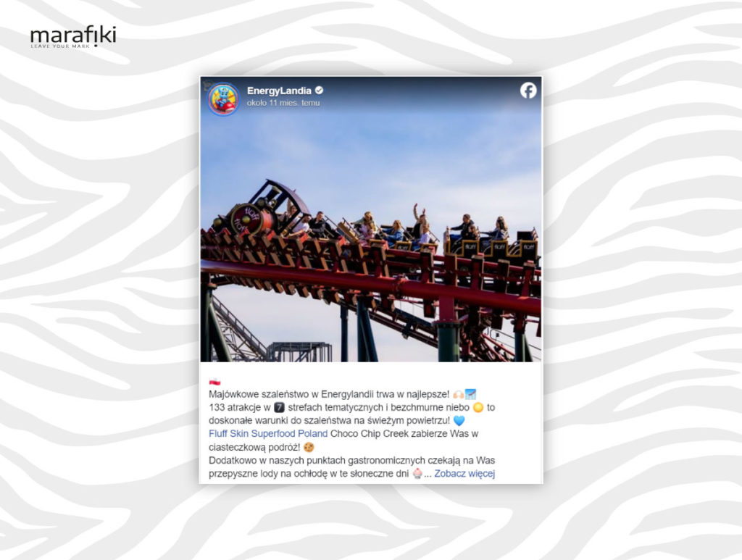Click the chart emoji after the headphones emoji
The height and width of the screenshot is (560, 742).
point(470,394)
